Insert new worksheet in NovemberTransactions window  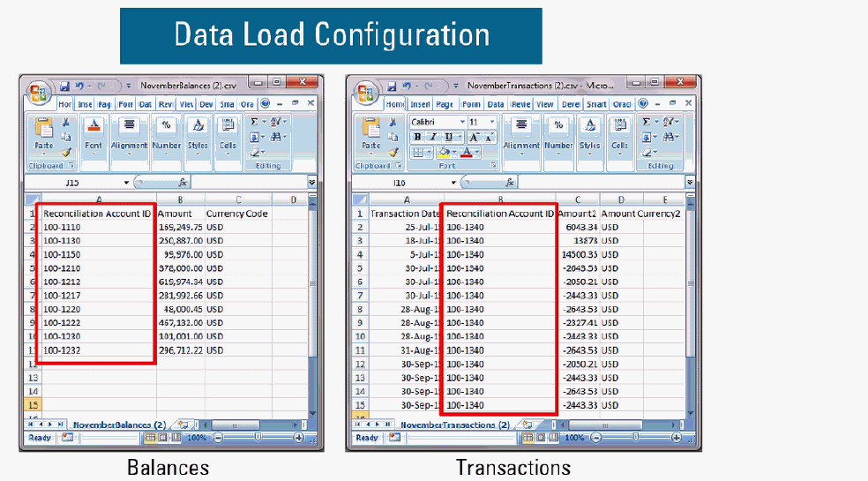click(527, 425)
